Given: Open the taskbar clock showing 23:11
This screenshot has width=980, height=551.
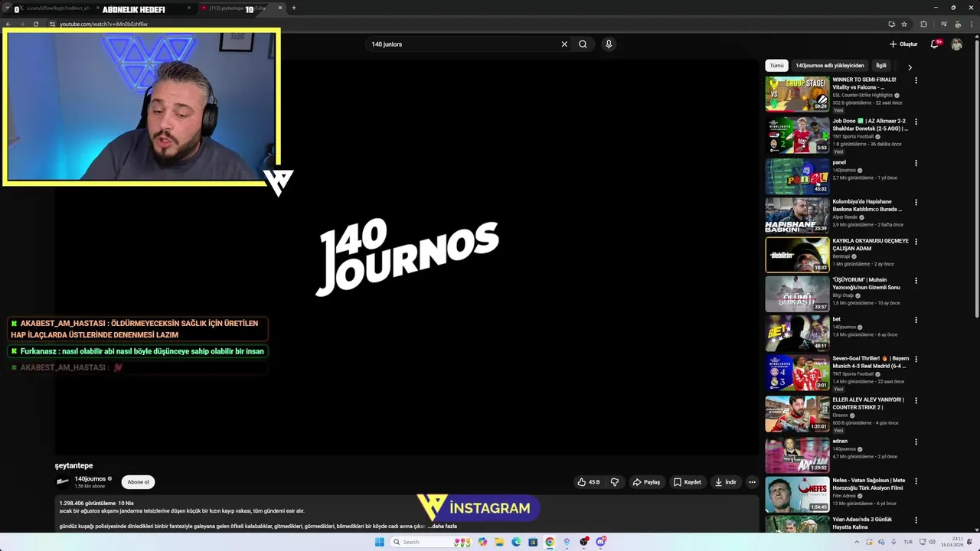Looking at the screenshot, I should pos(952,542).
